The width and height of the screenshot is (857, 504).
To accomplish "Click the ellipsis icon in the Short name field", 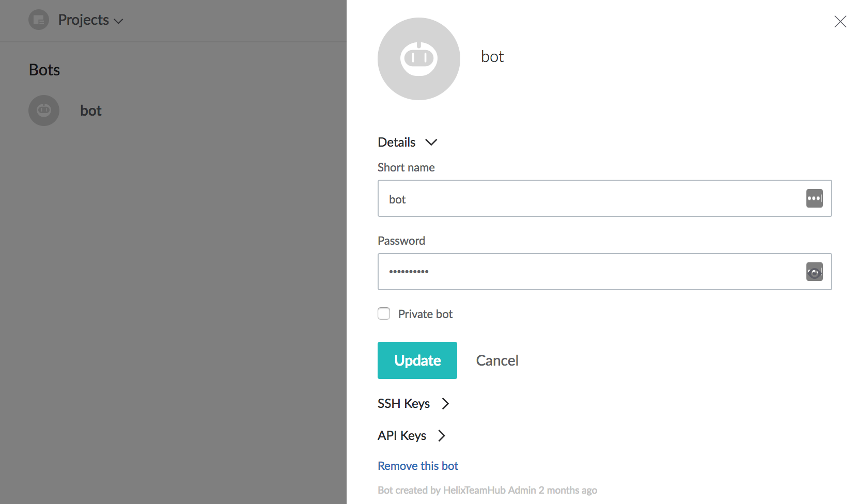I will tap(814, 198).
